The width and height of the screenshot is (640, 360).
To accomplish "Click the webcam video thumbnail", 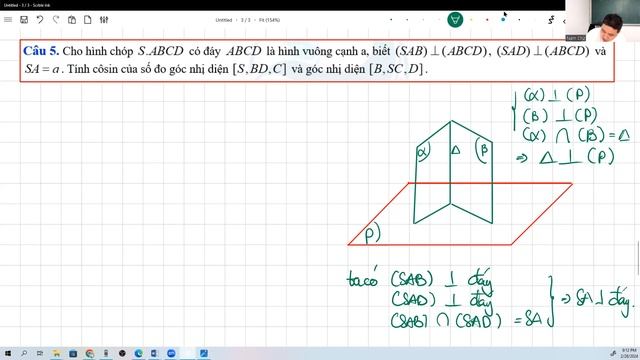I will (x=602, y=20).
